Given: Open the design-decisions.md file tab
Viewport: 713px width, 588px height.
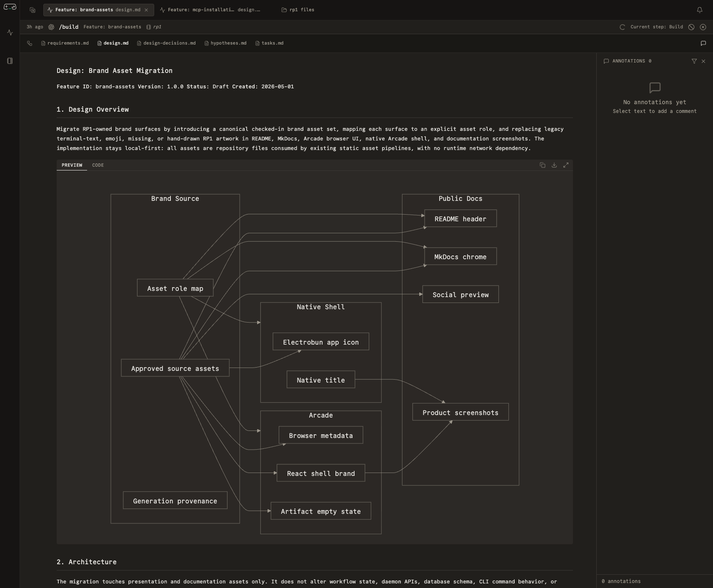Looking at the screenshot, I should pos(166,43).
